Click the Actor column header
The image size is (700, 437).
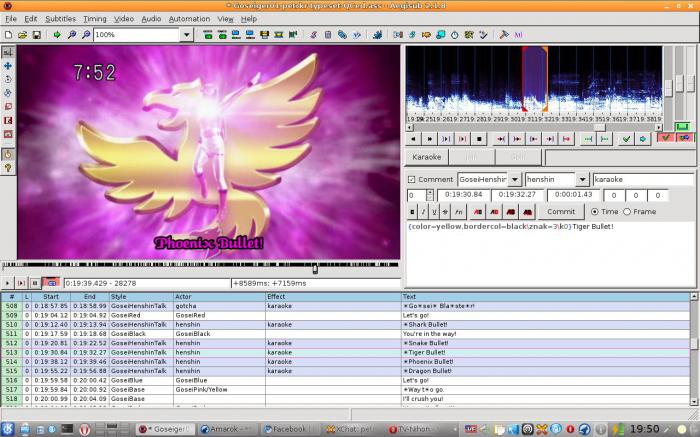(219, 296)
